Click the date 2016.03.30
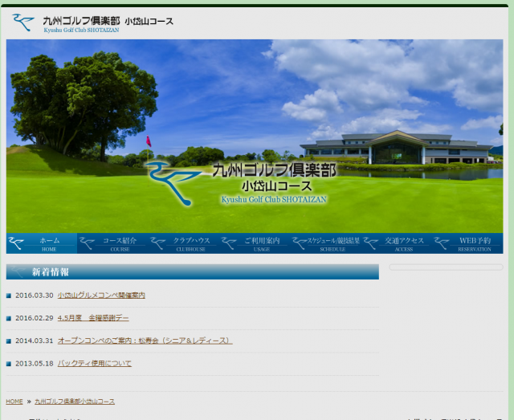The height and width of the screenshot is (420, 514). point(34,296)
